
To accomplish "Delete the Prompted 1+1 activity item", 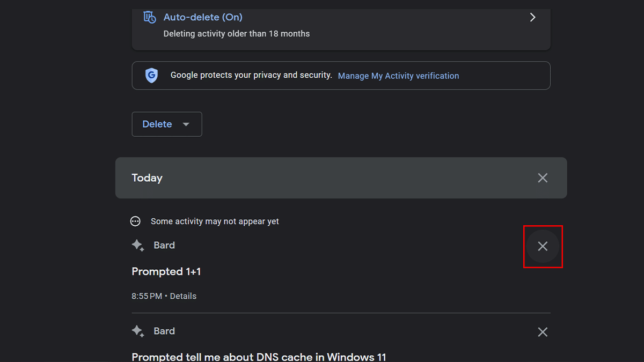I will (543, 246).
